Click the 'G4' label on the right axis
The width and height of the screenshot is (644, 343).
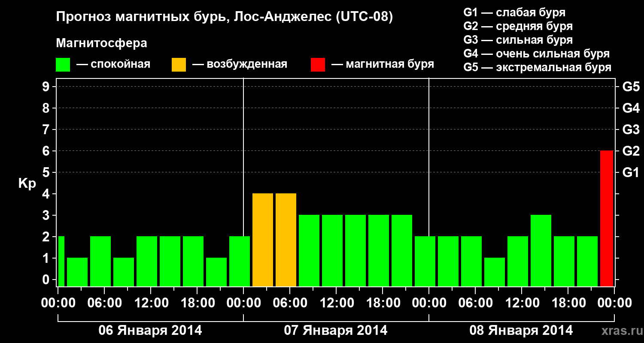[x=631, y=108]
